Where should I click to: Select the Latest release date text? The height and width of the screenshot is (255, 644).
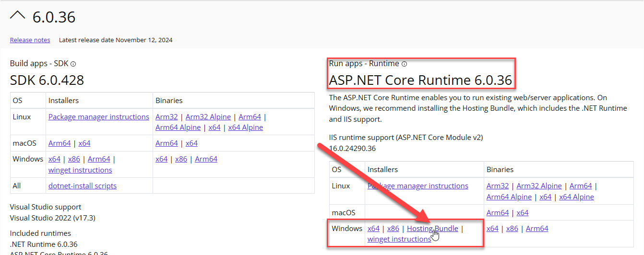click(x=116, y=40)
